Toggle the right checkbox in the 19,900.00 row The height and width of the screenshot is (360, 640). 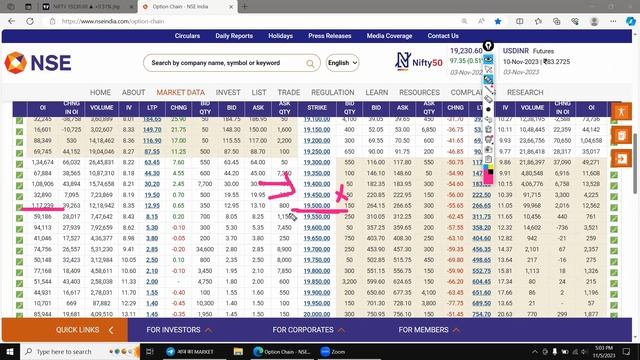point(614,294)
